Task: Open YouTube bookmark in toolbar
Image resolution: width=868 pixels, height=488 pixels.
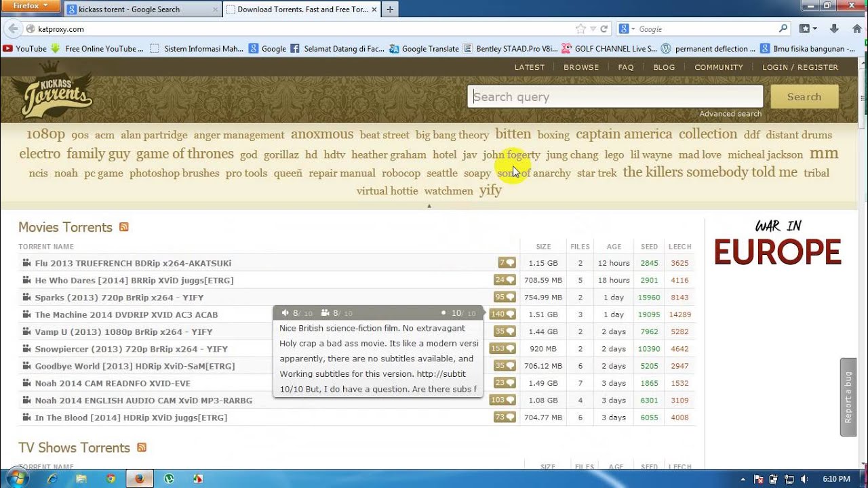Action: [x=25, y=49]
